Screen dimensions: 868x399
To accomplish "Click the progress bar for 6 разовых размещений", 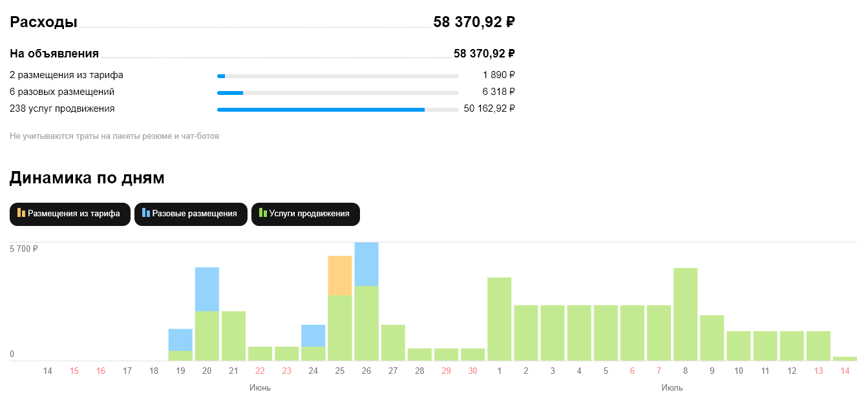I will 338,93.
